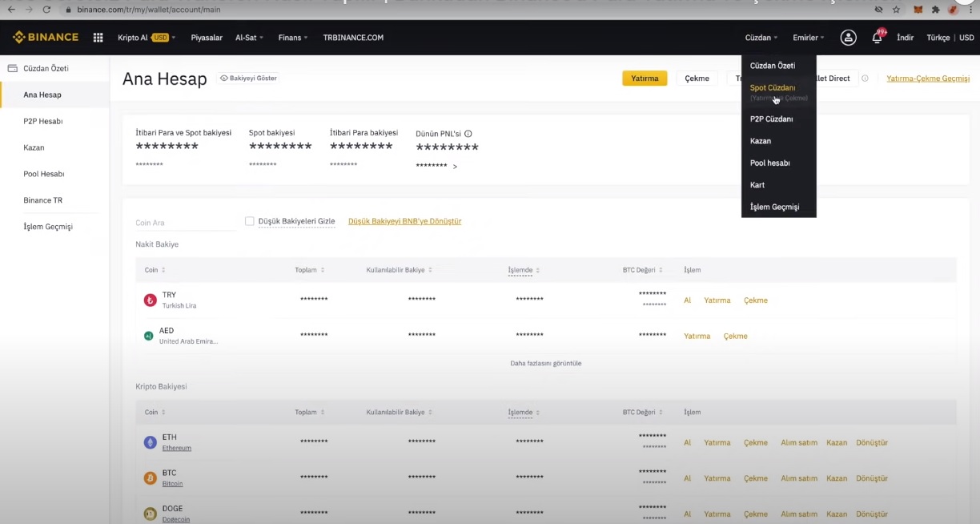Open browser extensions puzzle icon

click(935, 10)
